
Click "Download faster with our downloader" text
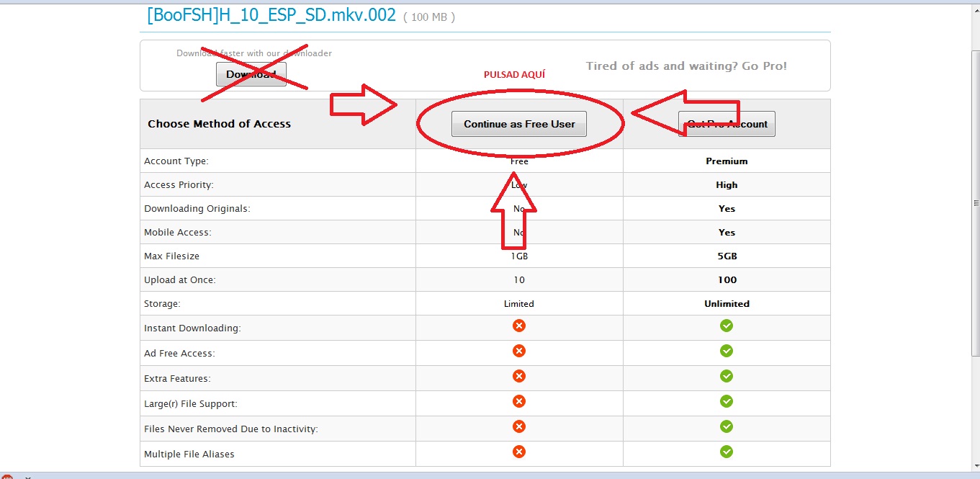(x=254, y=53)
